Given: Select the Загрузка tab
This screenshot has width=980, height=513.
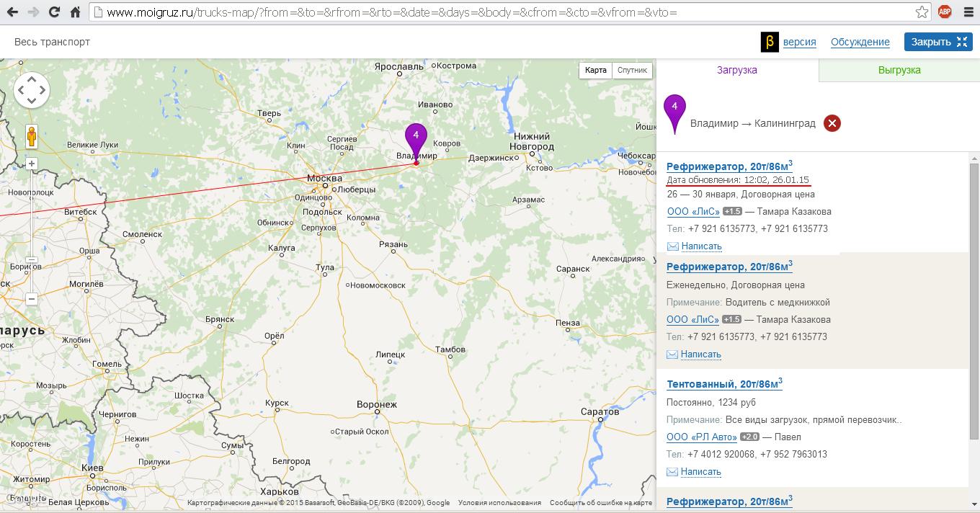Looking at the screenshot, I should coord(736,70).
